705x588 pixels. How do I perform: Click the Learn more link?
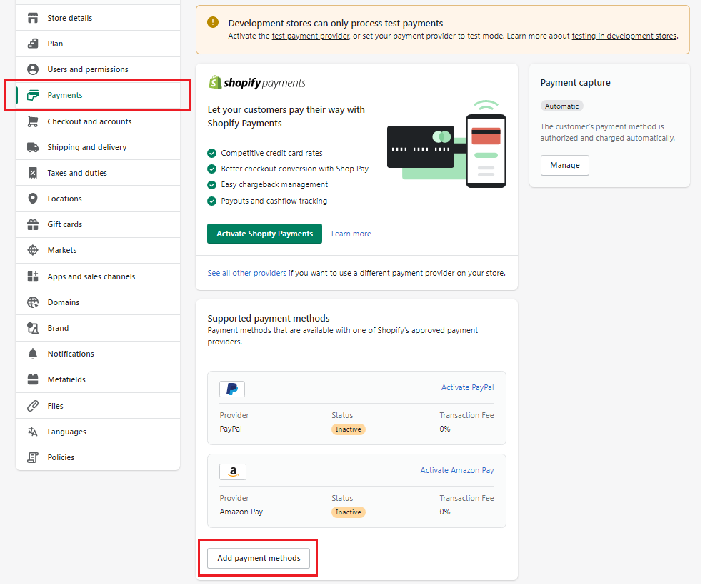click(351, 234)
